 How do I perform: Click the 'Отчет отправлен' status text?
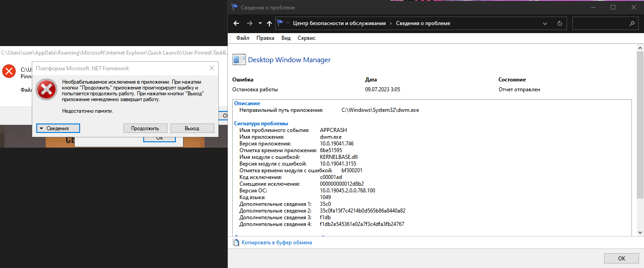519,89
